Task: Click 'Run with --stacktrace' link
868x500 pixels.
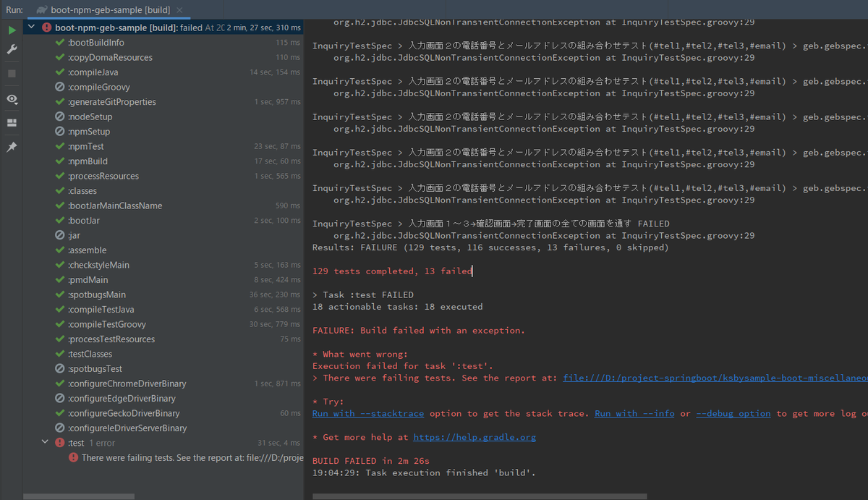Action: pyautogui.click(x=368, y=413)
